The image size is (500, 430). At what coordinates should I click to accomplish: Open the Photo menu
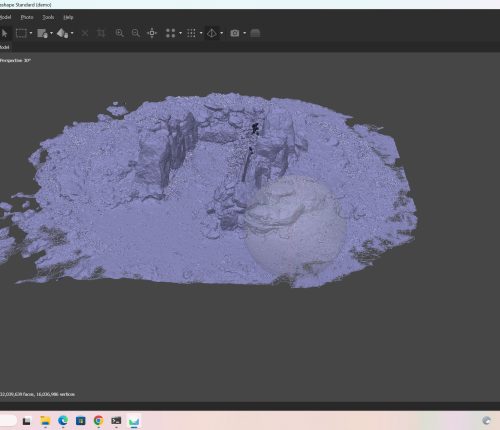click(x=27, y=17)
